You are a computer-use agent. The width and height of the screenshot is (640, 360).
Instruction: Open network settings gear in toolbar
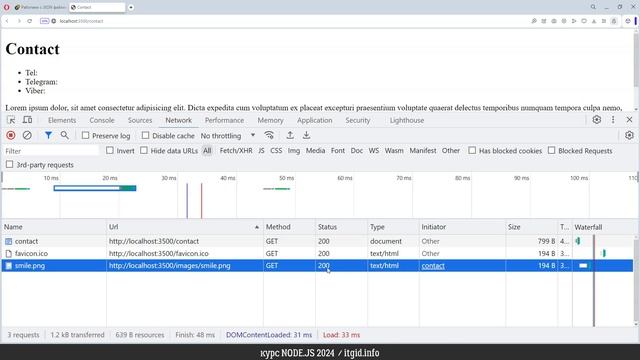[x=629, y=135]
